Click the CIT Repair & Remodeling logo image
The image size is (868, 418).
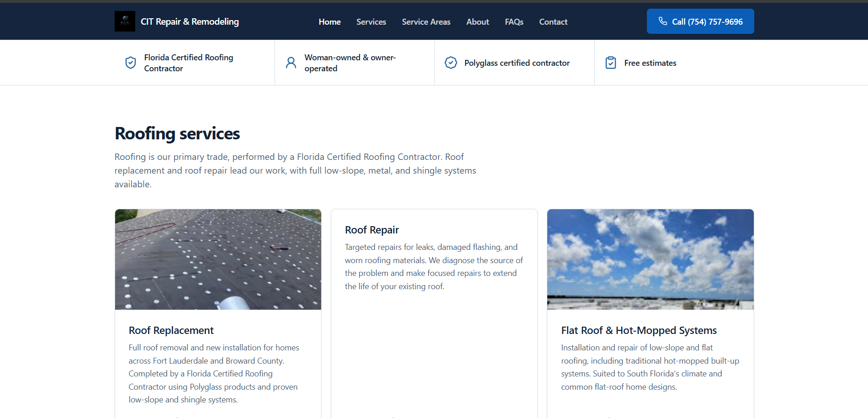[125, 21]
